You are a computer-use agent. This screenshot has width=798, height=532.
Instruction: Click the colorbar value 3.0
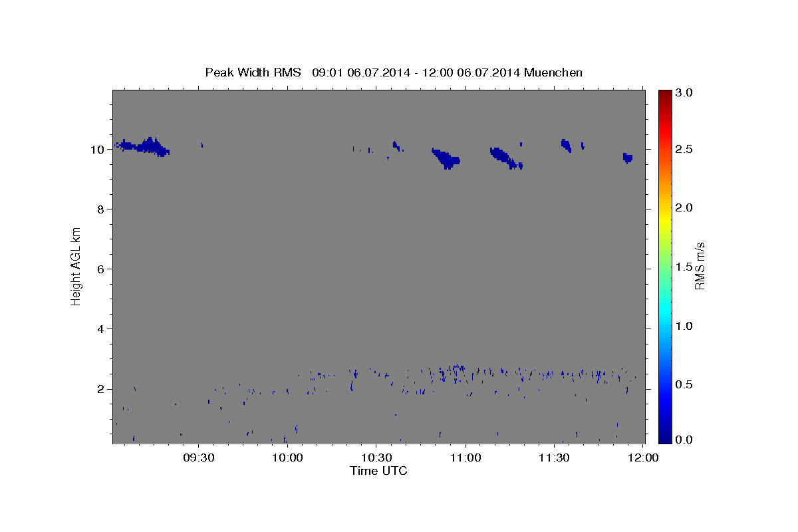(x=685, y=93)
